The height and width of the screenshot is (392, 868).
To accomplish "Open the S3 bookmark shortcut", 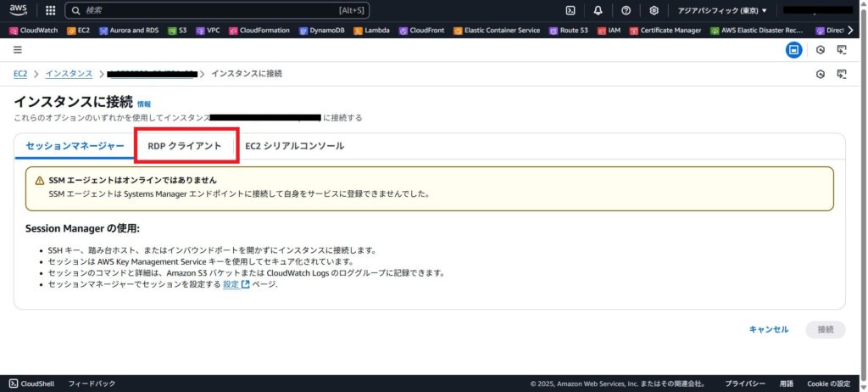I will 176,31.
